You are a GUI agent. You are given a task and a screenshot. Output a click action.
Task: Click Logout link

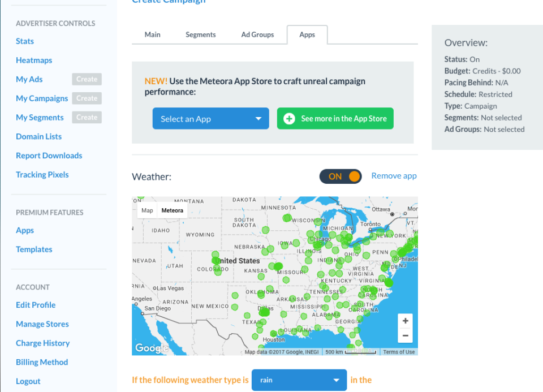tap(28, 381)
